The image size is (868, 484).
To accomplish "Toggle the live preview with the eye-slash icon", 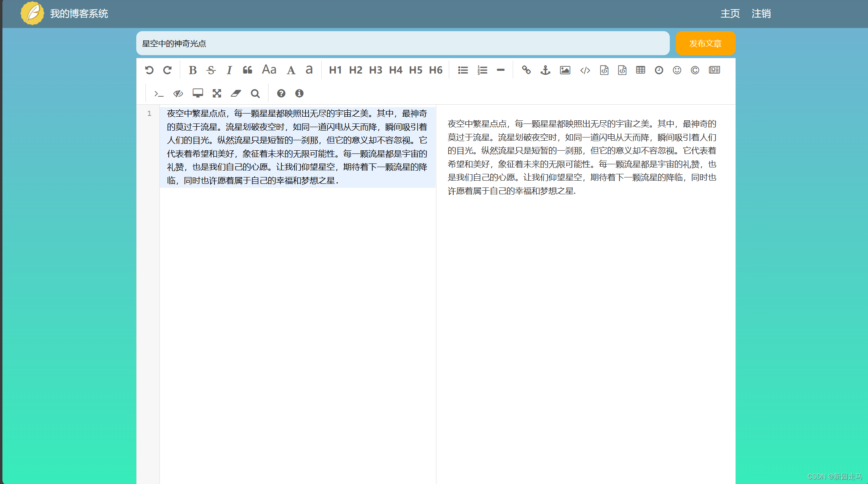I will [x=178, y=94].
